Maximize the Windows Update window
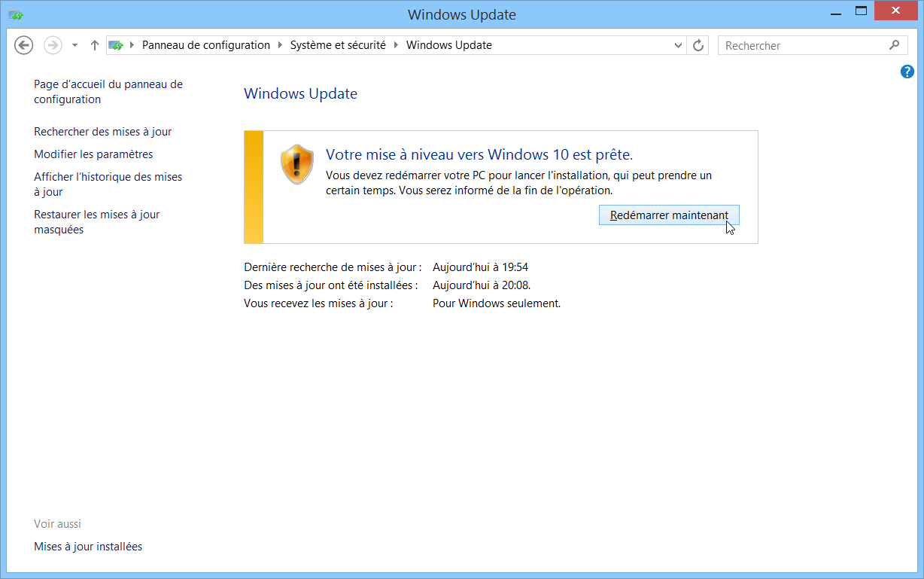Viewport: 924px width, 579px height. coord(861,11)
